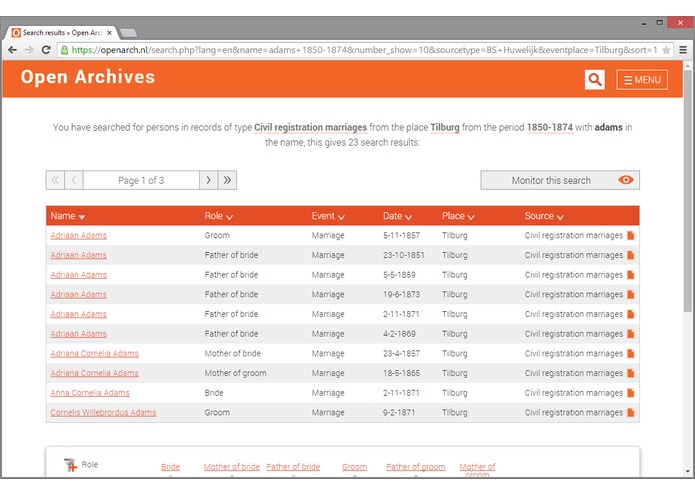Select the Search results browser tab
This screenshot has width=695, height=494.
62,33
